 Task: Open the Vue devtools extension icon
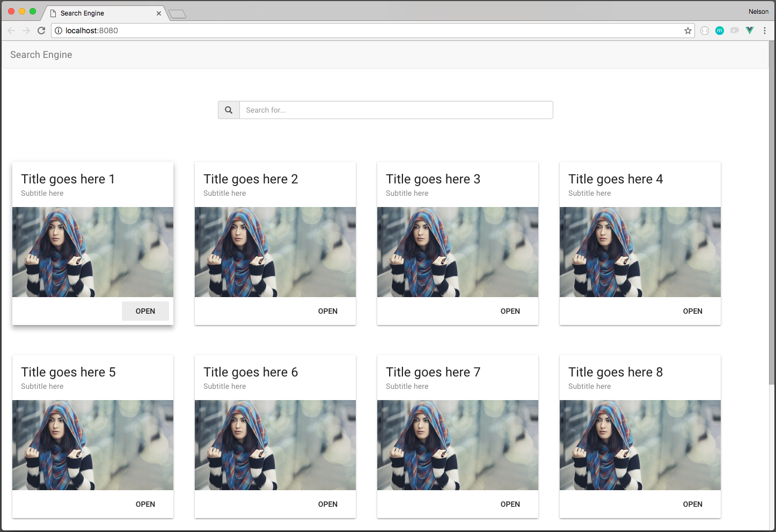pyautogui.click(x=749, y=31)
